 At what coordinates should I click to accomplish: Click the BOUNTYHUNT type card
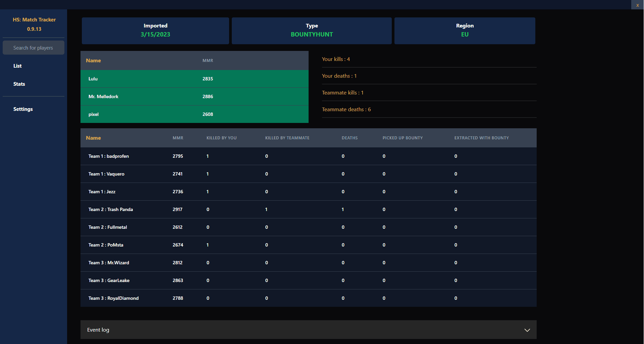312,30
